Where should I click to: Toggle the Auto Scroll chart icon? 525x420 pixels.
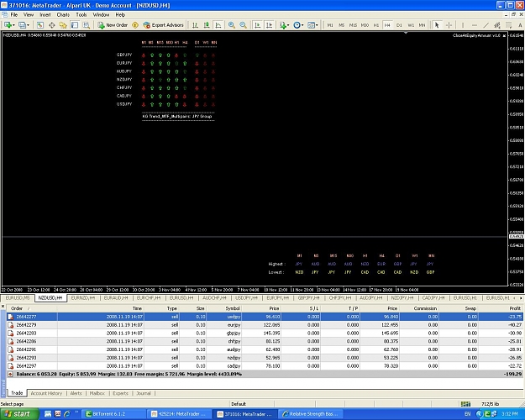[258, 25]
